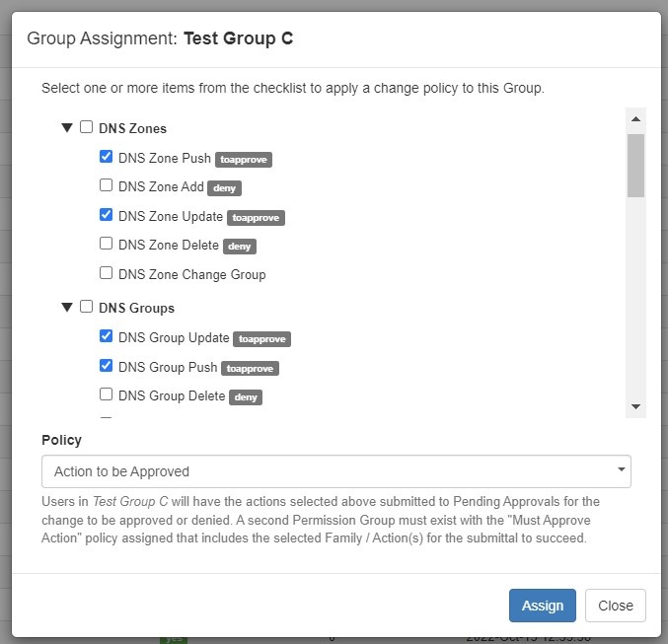Click the checklist scrollbar thumb
The width and height of the screenshot is (668, 644).
tap(635, 165)
